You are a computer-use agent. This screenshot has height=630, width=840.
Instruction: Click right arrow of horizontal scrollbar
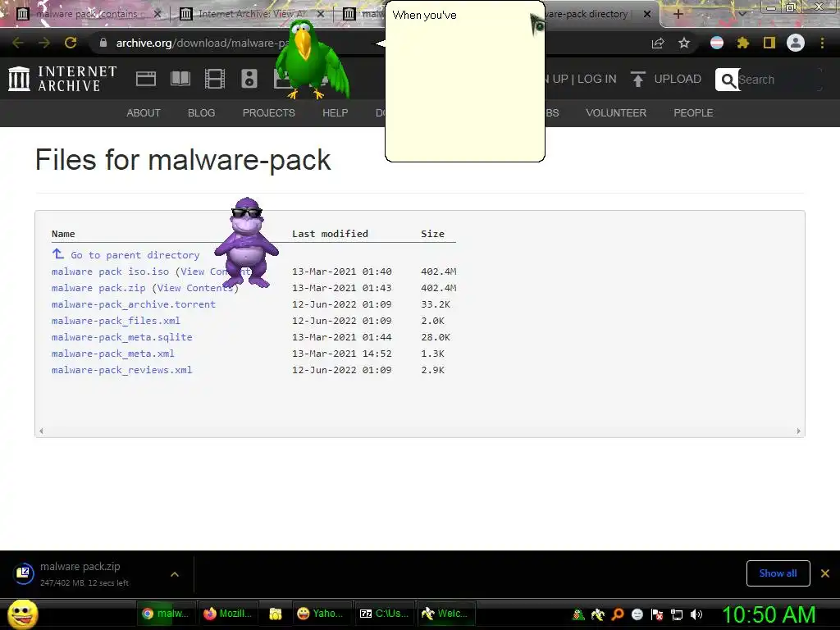[798, 431]
